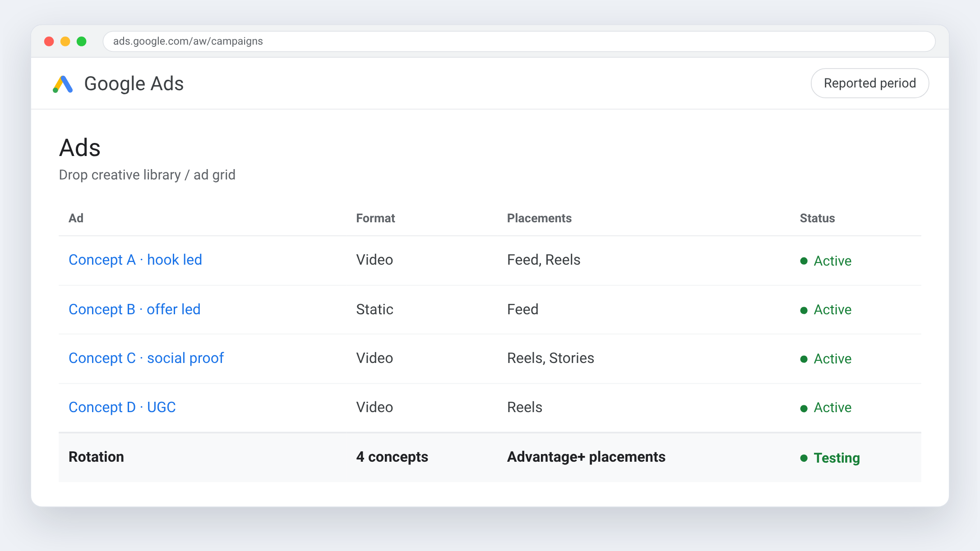This screenshot has height=551, width=980.
Task: Click Video format for Concept A
Action: [374, 260]
